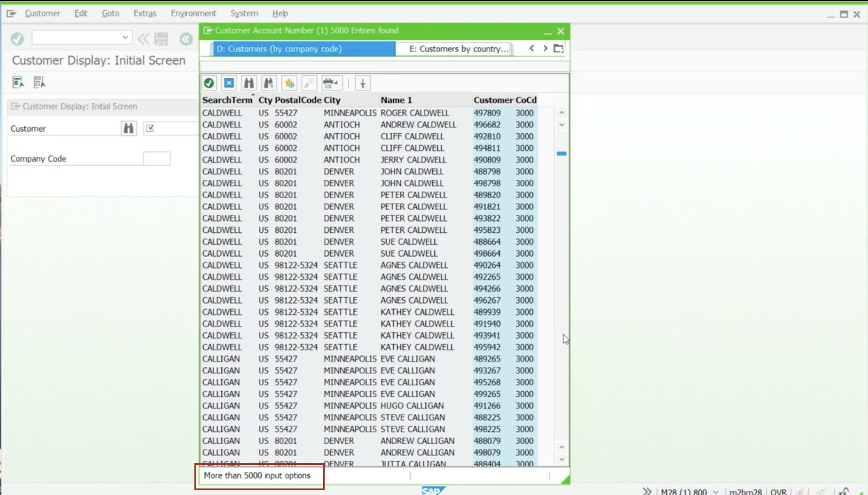Expand the status bar with the double chevron
Screen dimensions: 868x495
click(647, 491)
